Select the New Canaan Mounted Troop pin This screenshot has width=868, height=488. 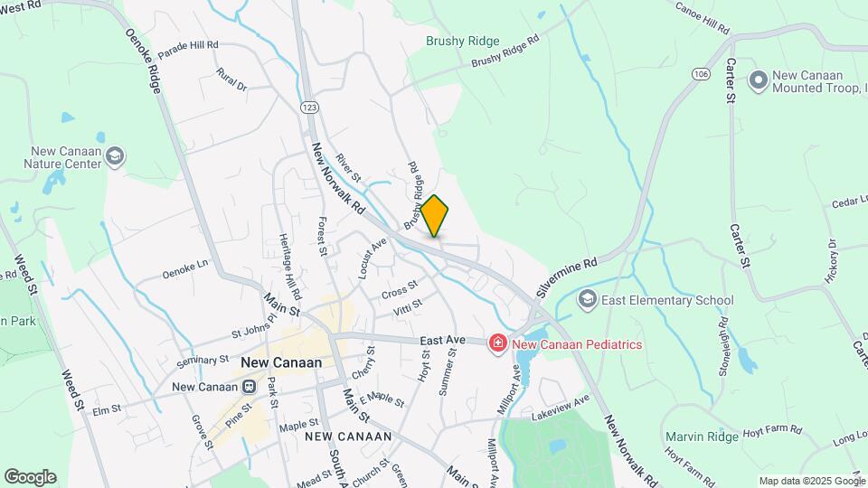(x=759, y=80)
